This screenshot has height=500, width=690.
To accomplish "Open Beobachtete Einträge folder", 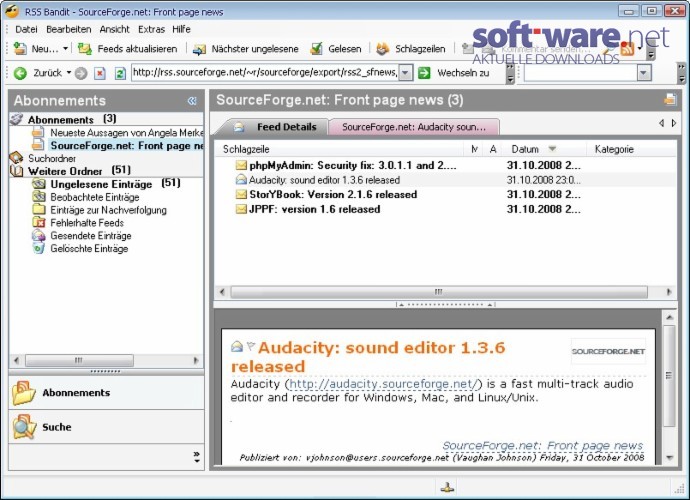I will click(x=95, y=197).
